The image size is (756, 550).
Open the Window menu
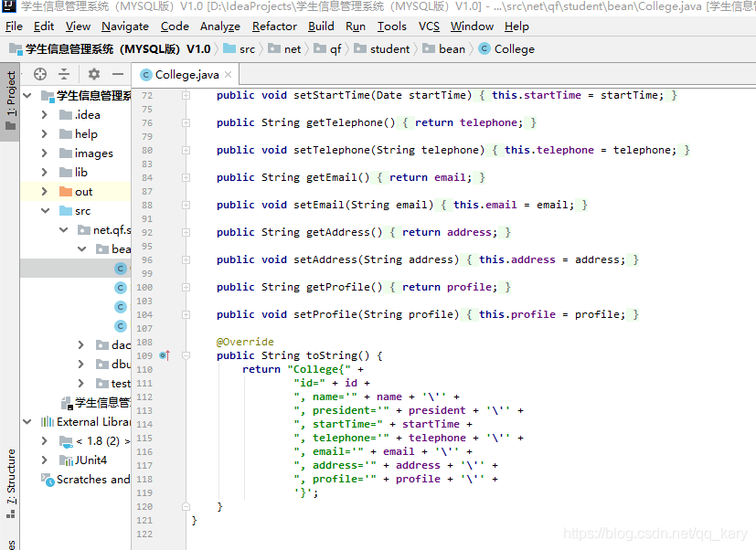pos(472,26)
